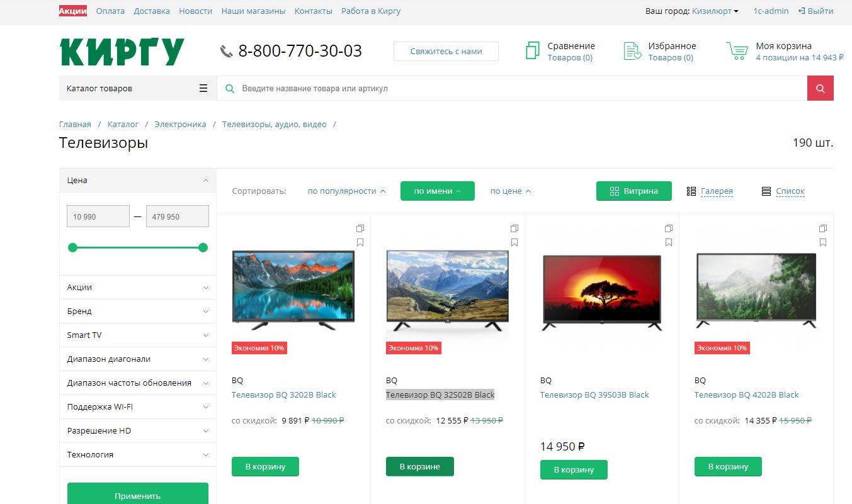Select the Витрина grid view
This screenshot has height=504, width=852.
click(x=634, y=191)
